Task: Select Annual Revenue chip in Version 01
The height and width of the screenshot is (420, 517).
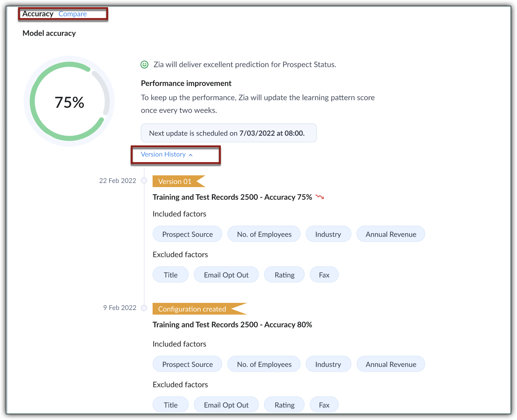Action: [390, 234]
